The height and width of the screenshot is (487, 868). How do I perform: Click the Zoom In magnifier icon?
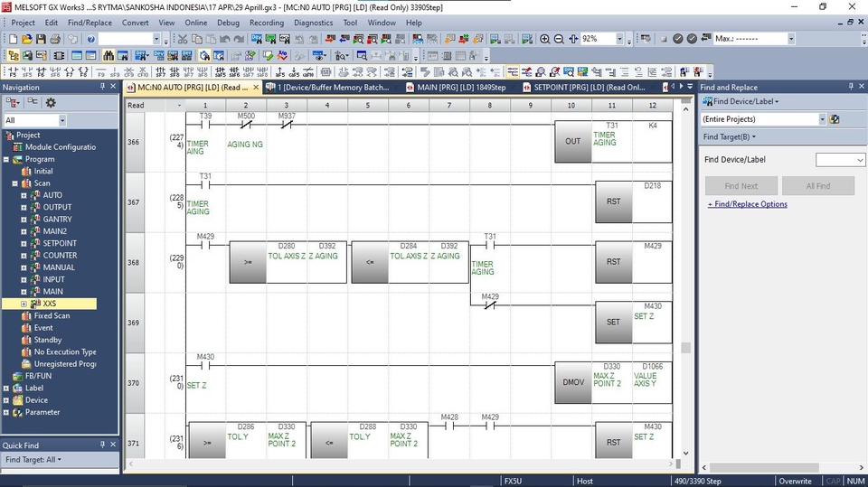pyautogui.click(x=544, y=39)
